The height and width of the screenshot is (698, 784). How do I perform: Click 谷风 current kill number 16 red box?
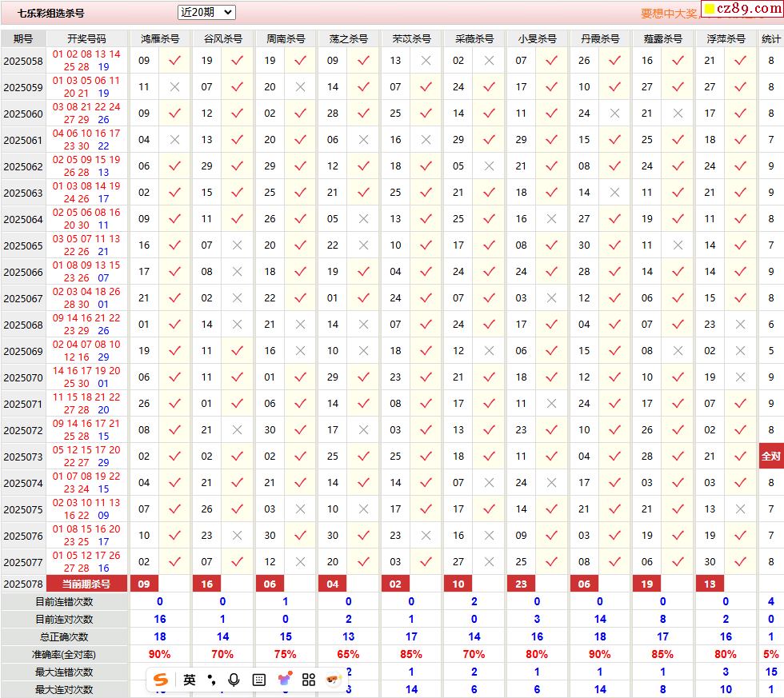[207, 584]
